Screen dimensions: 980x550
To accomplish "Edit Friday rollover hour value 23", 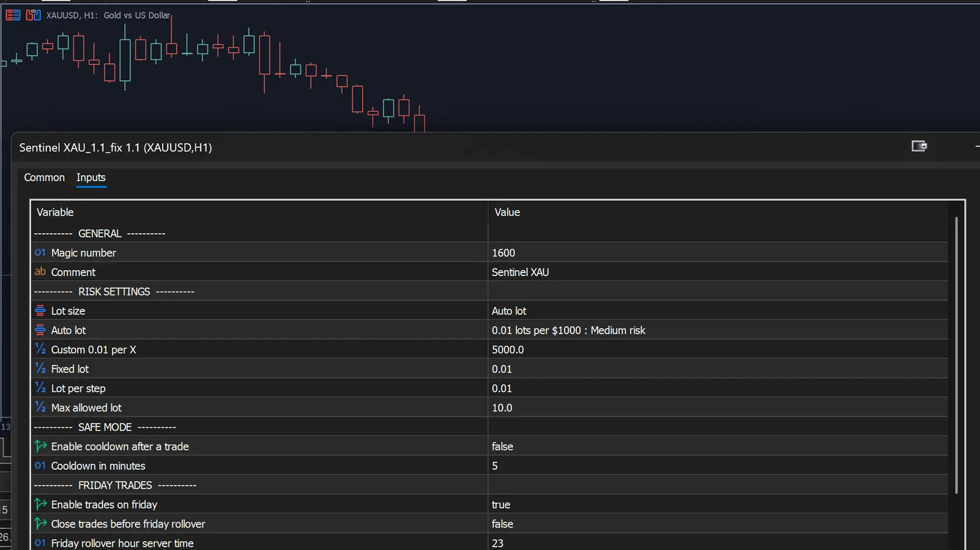I will click(718, 543).
